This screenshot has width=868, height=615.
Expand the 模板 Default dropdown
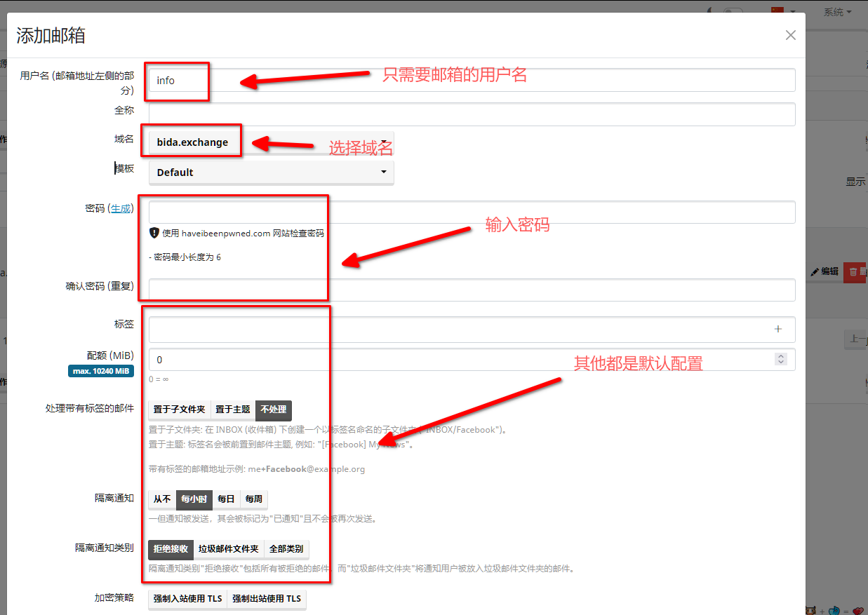tap(271, 173)
